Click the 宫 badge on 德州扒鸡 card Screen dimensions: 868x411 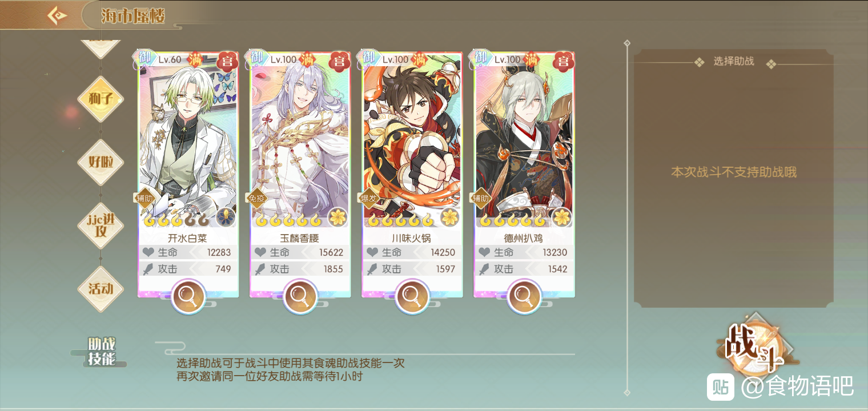[563, 61]
